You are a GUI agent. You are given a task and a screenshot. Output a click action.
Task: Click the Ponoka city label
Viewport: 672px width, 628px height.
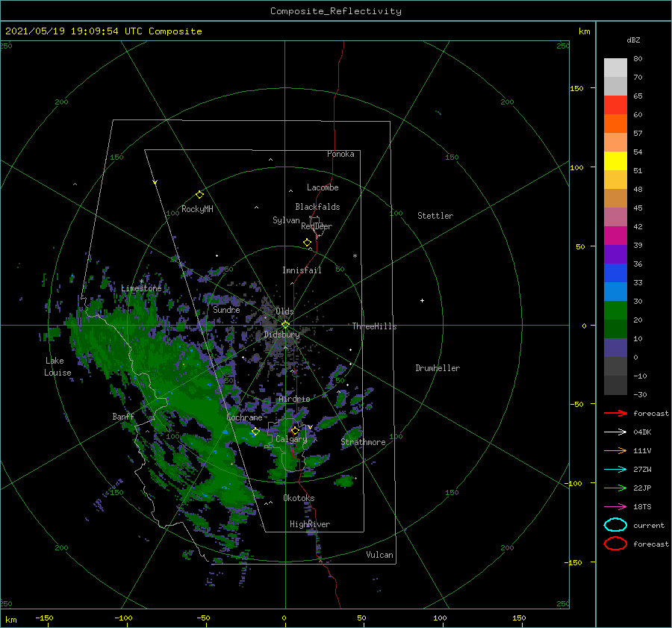pos(340,154)
